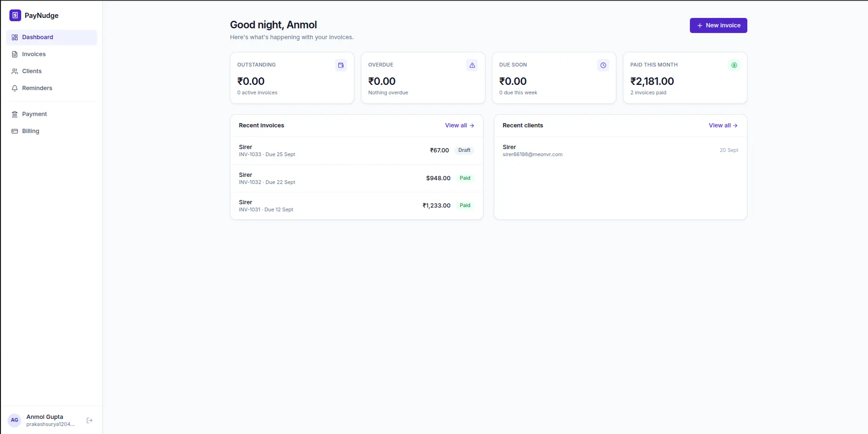The image size is (868, 434).
Task: Click the '2 invoices paid' text
Action: tap(648, 93)
